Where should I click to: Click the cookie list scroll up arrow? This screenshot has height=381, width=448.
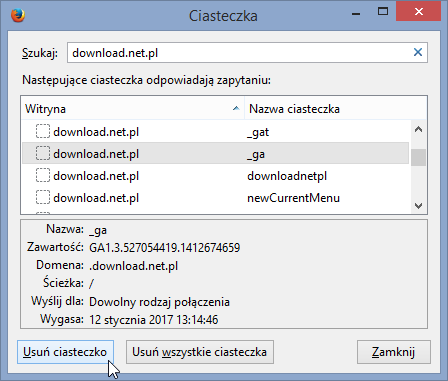[418, 129]
